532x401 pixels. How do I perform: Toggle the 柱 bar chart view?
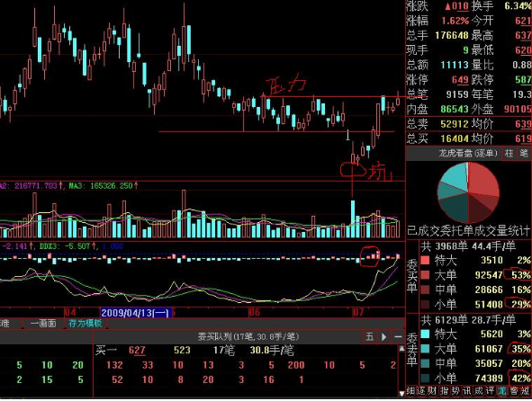coord(509,154)
